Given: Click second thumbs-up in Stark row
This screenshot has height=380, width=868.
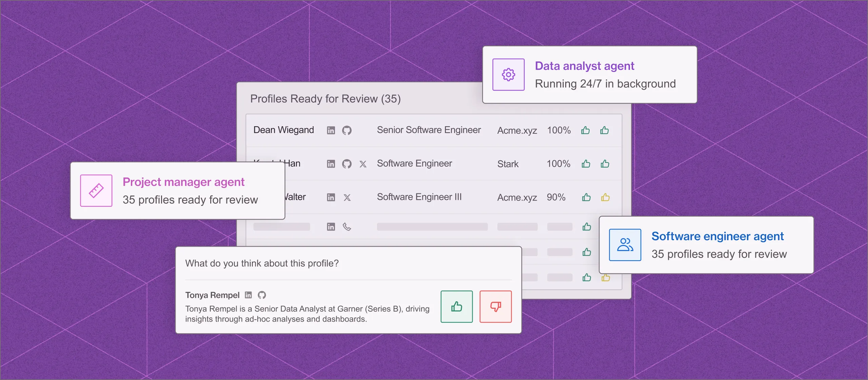Looking at the screenshot, I should pos(605,164).
